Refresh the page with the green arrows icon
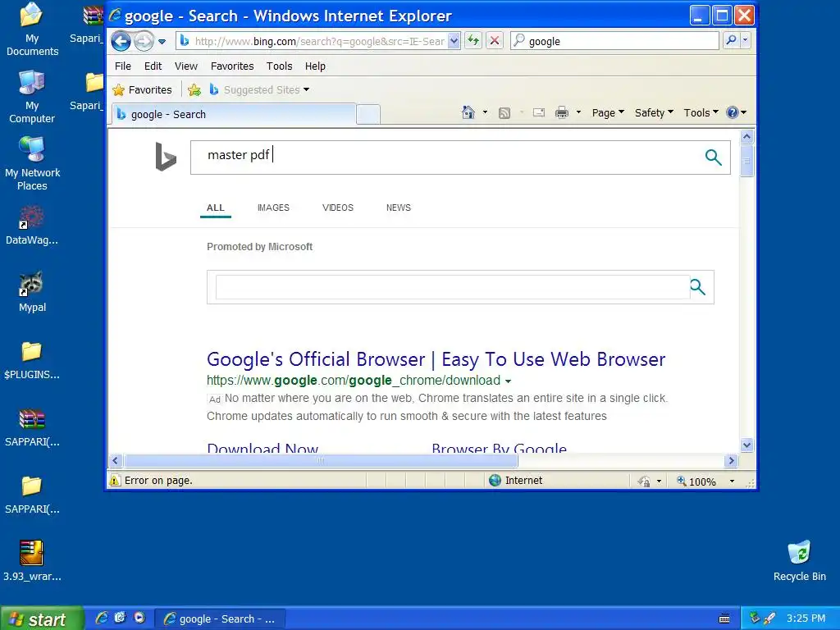The height and width of the screenshot is (630, 840). point(473,41)
